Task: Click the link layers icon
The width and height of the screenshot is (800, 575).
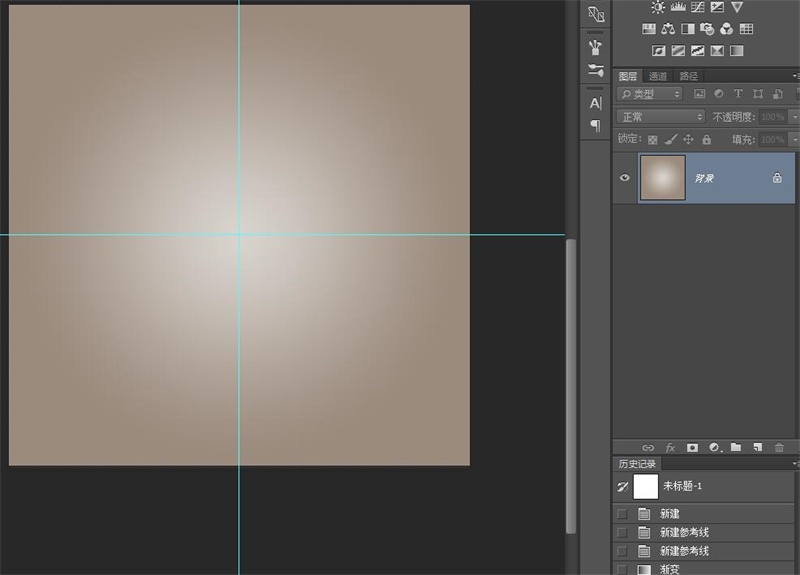Action: (x=648, y=447)
